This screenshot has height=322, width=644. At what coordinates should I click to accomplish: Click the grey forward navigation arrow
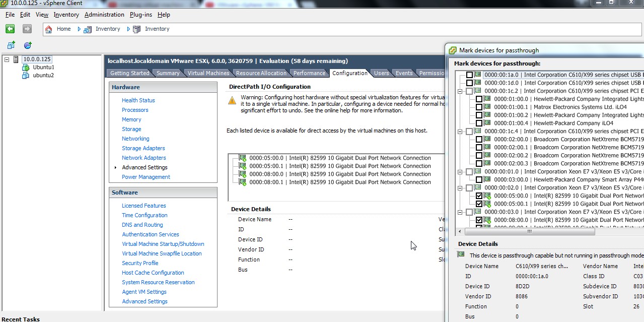click(x=27, y=29)
